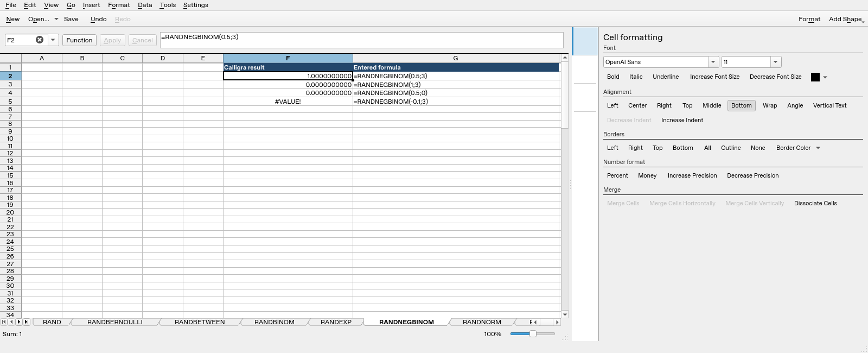The width and height of the screenshot is (868, 353).
Task: Jump to the first sheet tab using the navigation arrow
Action: pos(4,322)
